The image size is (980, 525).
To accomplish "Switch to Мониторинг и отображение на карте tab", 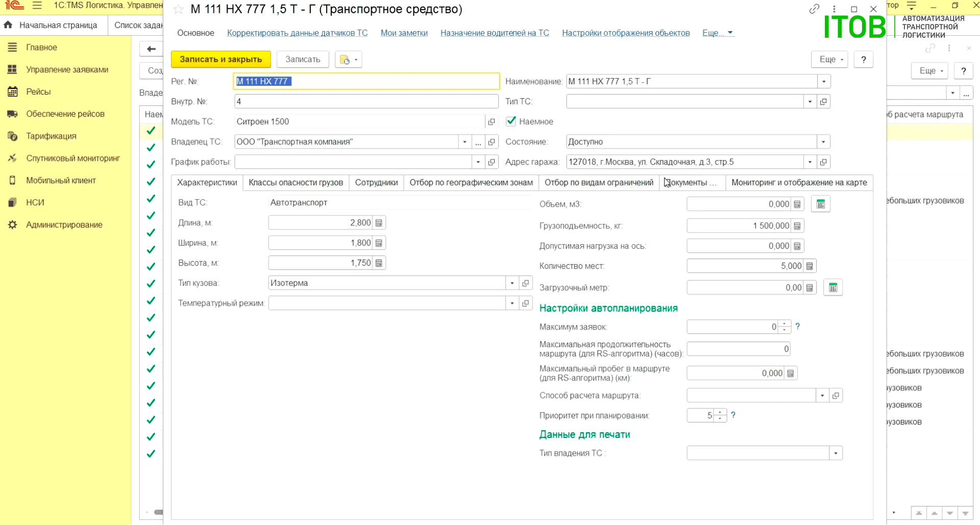I will pyautogui.click(x=799, y=182).
